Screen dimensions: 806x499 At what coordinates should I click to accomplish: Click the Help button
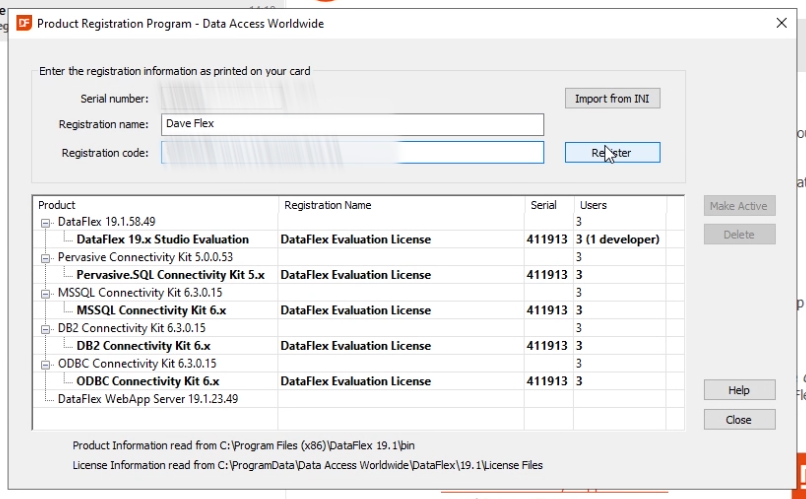739,390
